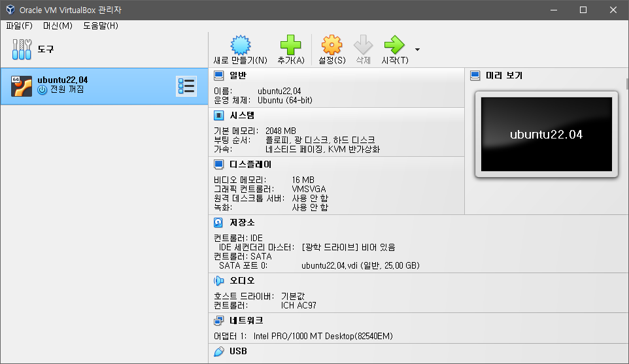Image resolution: width=629 pixels, height=364 pixels.
Task: Click the USB section icon
Action: (x=218, y=352)
